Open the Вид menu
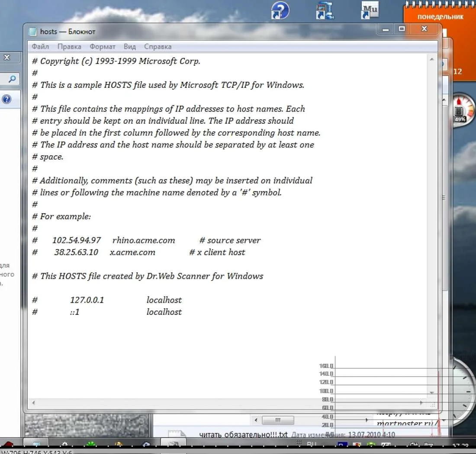476x454 pixels. click(130, 47)
